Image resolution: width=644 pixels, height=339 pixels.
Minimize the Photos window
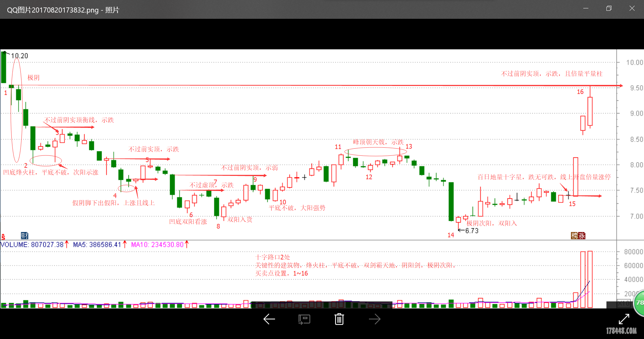586,8
